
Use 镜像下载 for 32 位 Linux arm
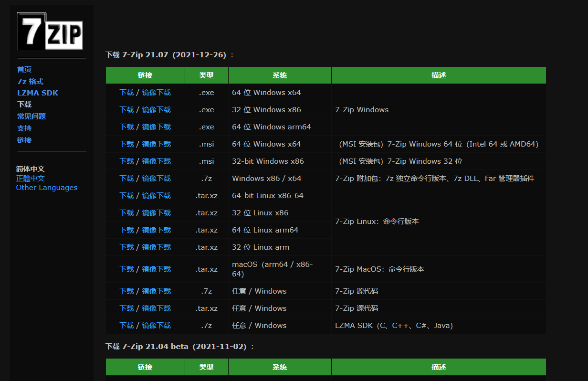coord(157,247)
